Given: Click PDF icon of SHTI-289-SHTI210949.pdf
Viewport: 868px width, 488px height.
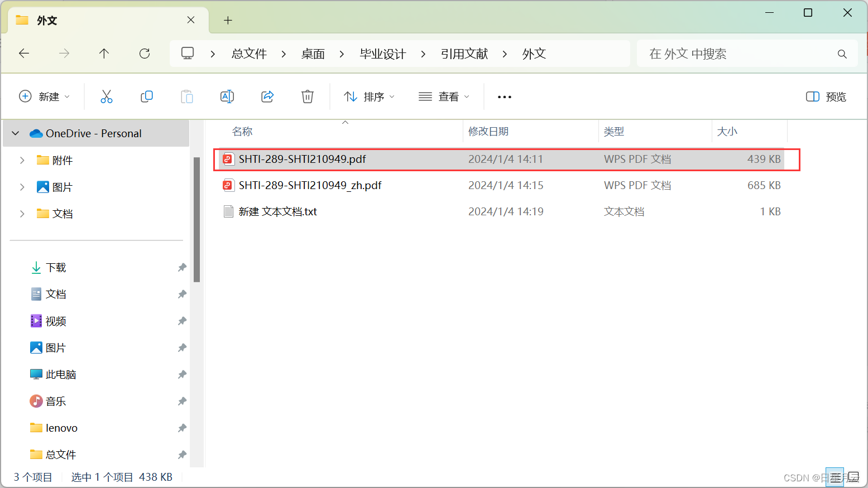Looking at the screenshot, I should 228,159.
